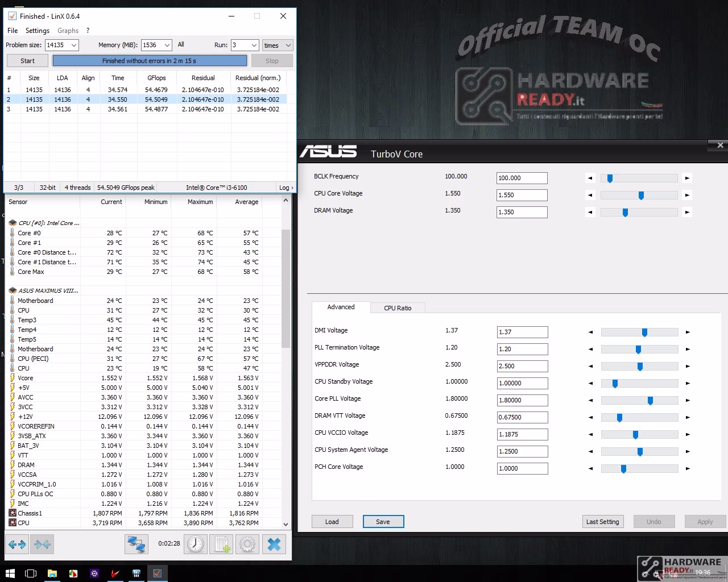Image resolution: width=728 pixels, height=582 pixels.
Task: Open the Settings menu in LinX
Action: (38, 31)
